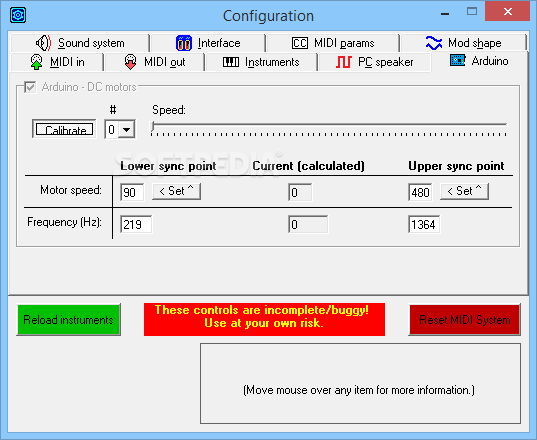Click the 'Lower sync point' column header
This screenshot has height=440, width=537.
(168, 166)
